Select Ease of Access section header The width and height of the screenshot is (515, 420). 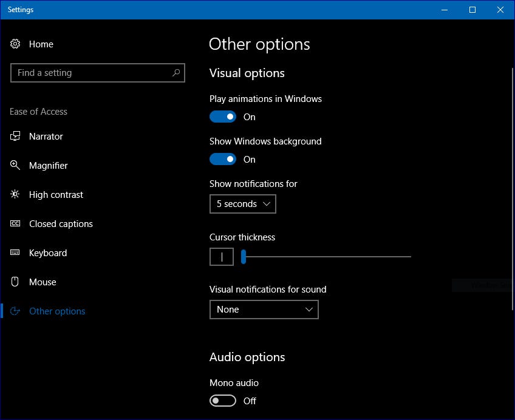click(x=38, y=112)
